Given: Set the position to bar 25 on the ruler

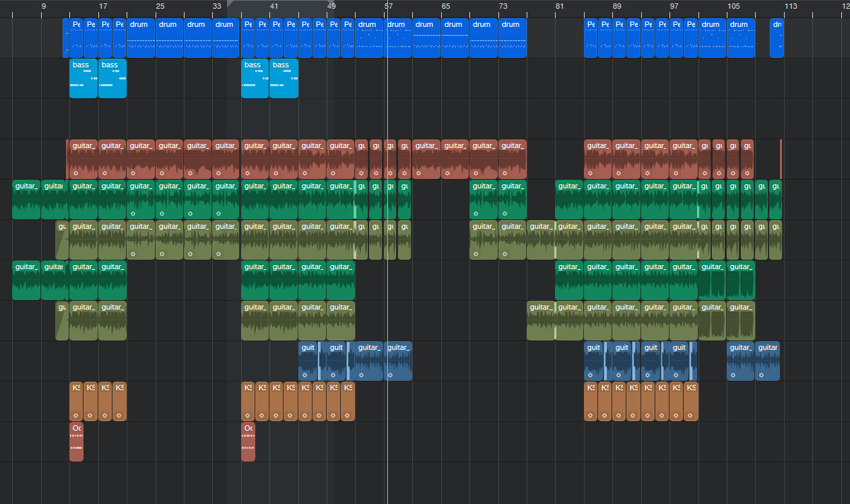Looking at the screenshot, I should pos(160,7).
